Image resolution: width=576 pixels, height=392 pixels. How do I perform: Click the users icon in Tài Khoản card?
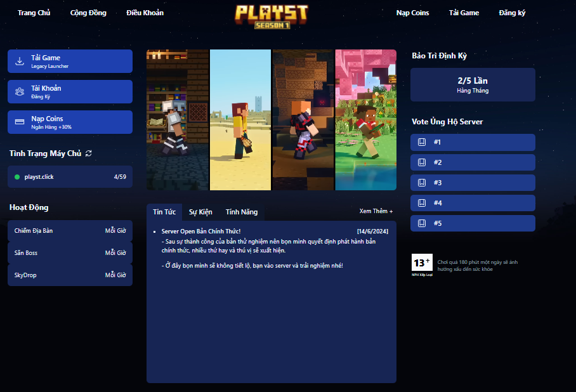[x=20, y=91]
